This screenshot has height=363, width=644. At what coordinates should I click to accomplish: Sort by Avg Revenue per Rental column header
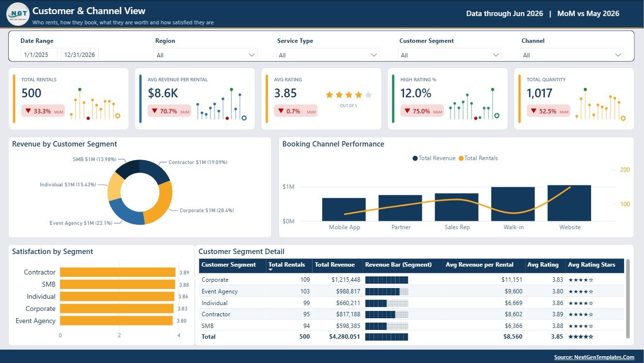coord(484,266)
